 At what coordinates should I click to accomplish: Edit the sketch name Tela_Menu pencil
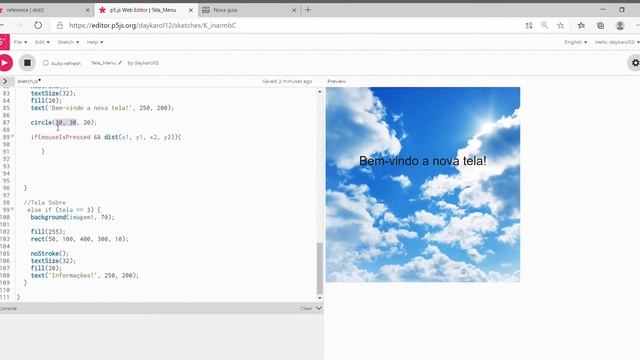(120, 63)
